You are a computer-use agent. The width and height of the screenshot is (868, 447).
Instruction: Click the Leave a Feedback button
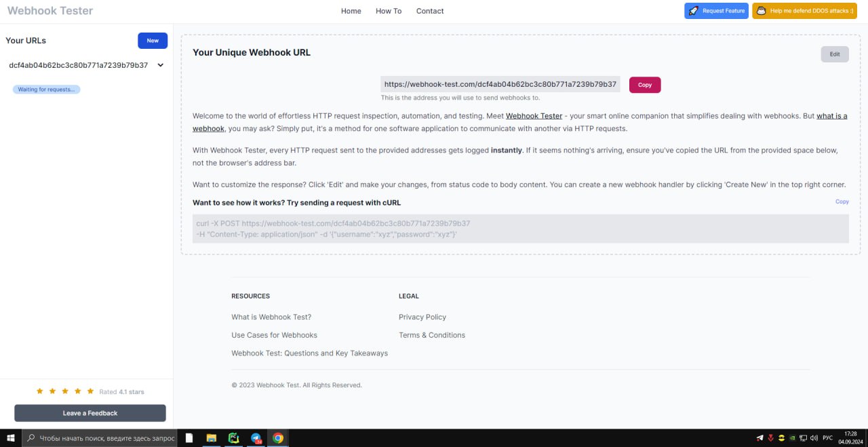90,413
